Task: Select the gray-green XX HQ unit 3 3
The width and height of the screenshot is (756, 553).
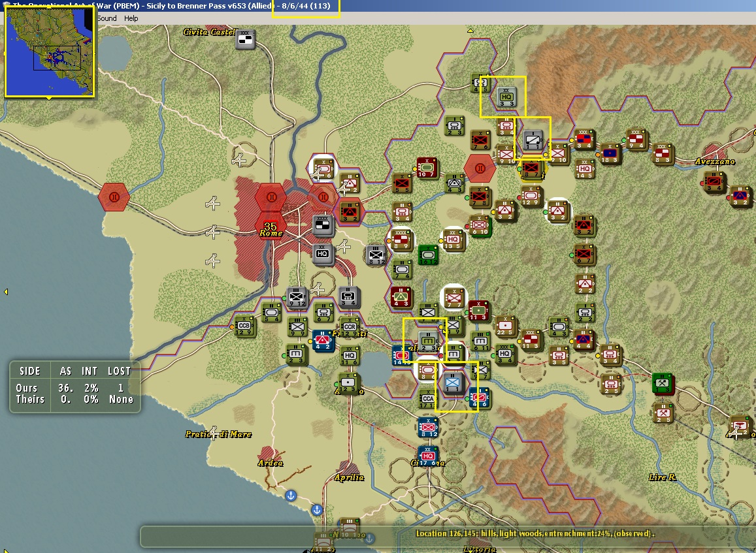Action: pyautogui.click(x=506, y=97)
